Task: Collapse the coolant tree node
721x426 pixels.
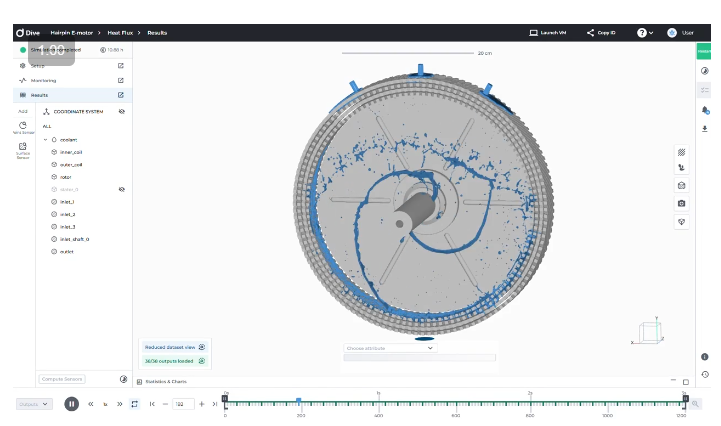Action: click(x=45, y=139)
